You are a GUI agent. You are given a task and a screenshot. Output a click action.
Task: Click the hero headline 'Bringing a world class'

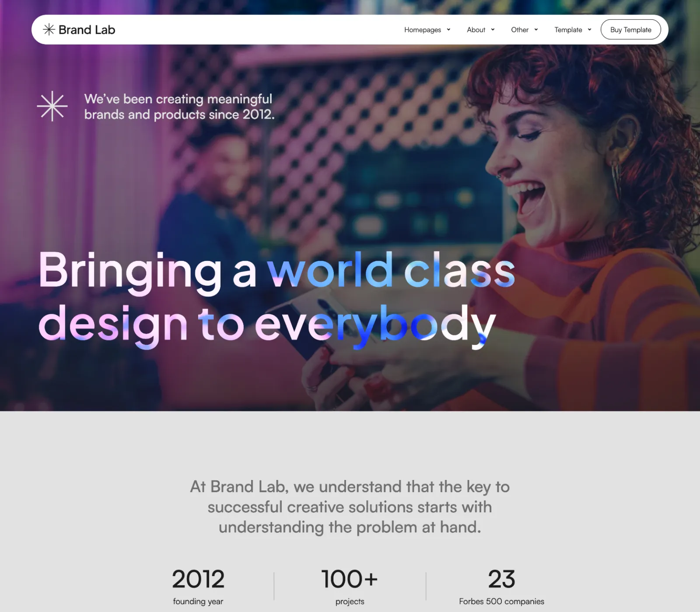coord(277,270)
